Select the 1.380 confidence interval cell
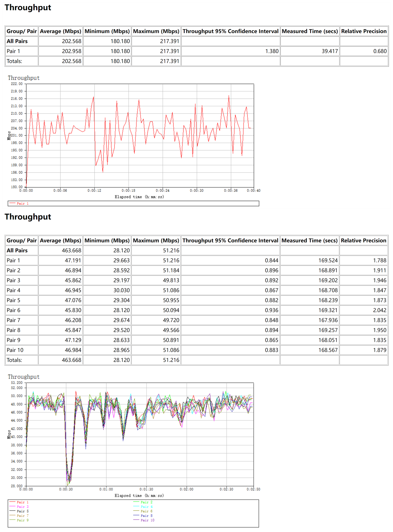393x532 pixels. pos(272,51)
